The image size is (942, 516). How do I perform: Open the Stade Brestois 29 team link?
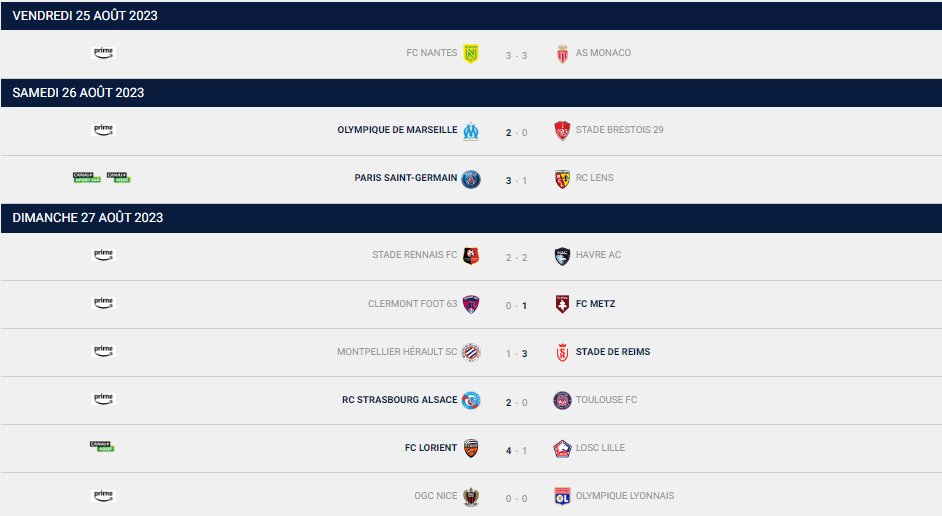[x=619, y=130]
